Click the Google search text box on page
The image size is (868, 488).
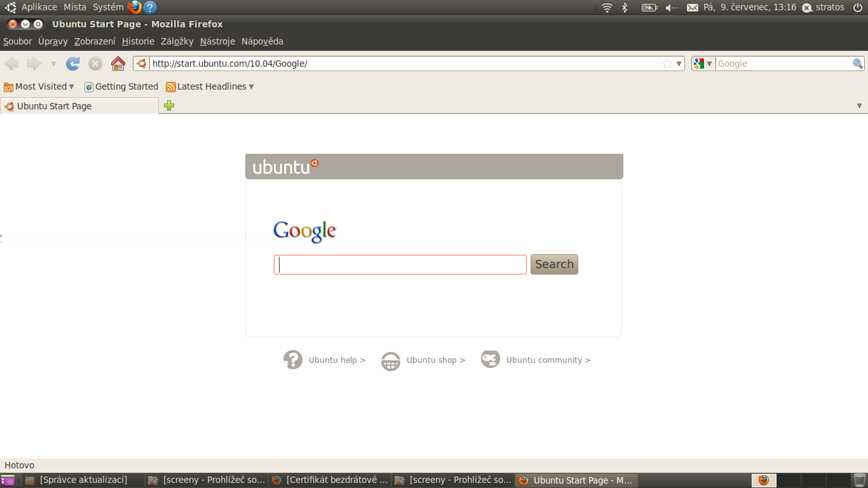click(x=400, y=264)
